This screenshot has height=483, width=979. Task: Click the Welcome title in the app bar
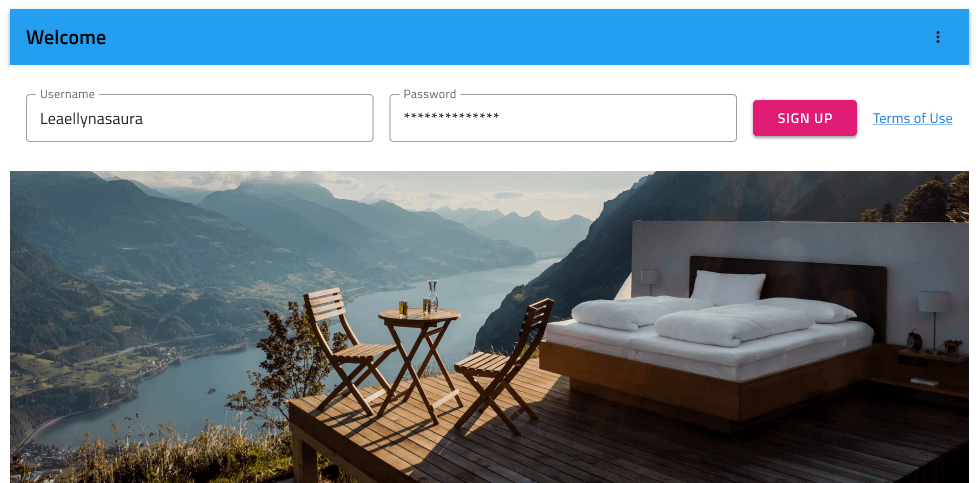[66, 37]
